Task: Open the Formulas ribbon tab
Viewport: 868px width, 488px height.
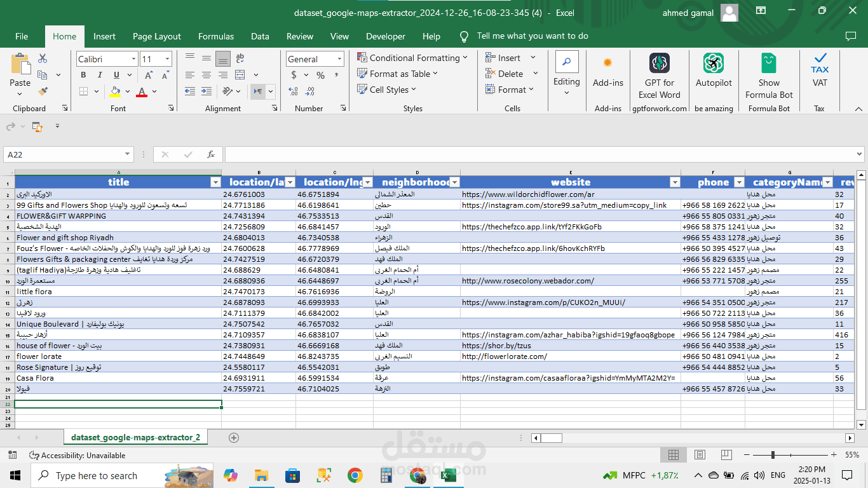Action: tap(216, 36)
